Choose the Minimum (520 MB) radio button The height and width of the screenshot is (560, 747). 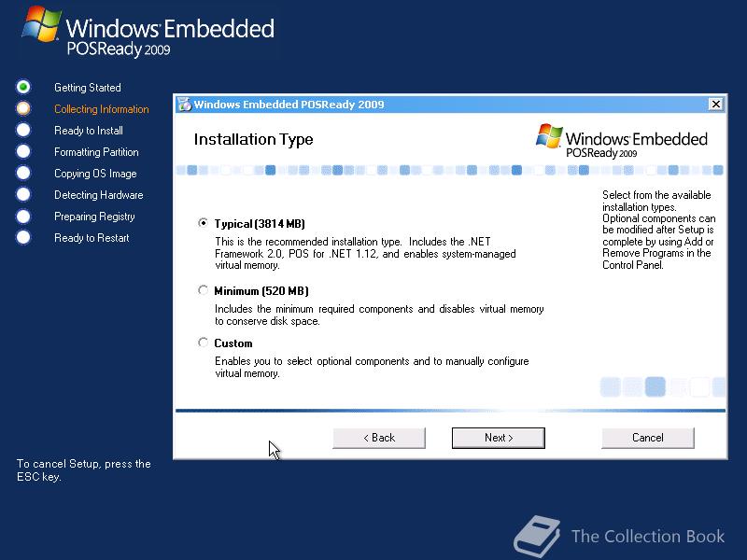pyautogui.click(x=203, y=290)
